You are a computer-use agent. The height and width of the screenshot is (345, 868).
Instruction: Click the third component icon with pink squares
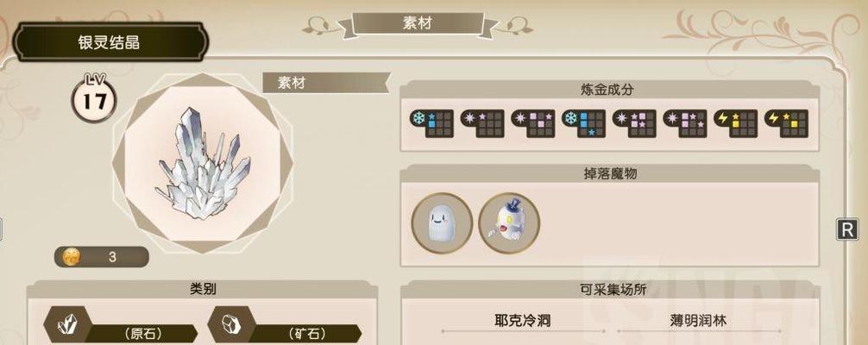pyautogui.click(x=533, y=123)
